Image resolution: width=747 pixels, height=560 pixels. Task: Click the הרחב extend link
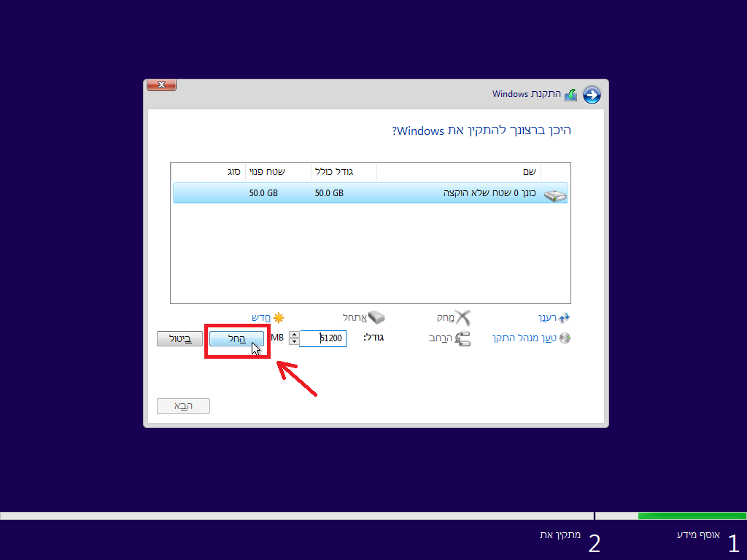[x=441, y=338]
